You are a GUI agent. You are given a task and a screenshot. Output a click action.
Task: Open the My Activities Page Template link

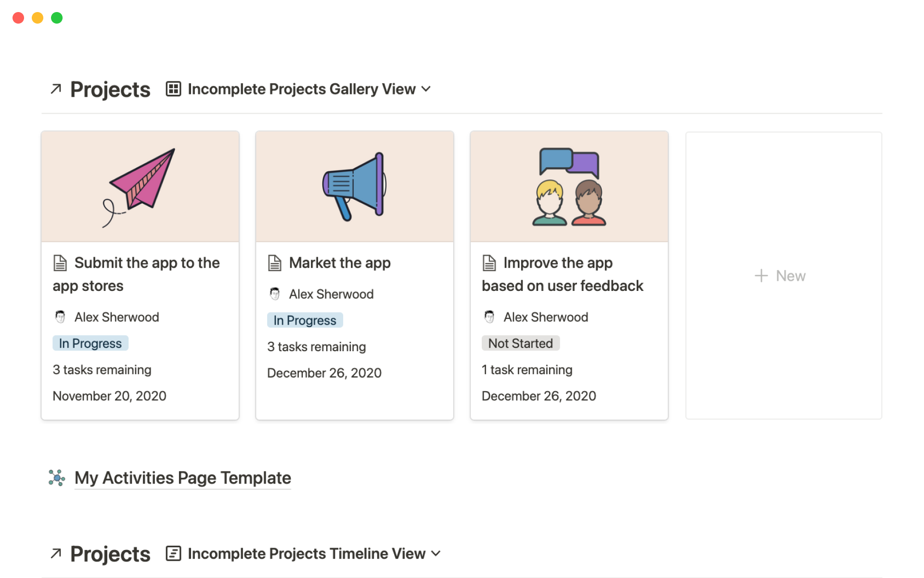tap(183, 478)
